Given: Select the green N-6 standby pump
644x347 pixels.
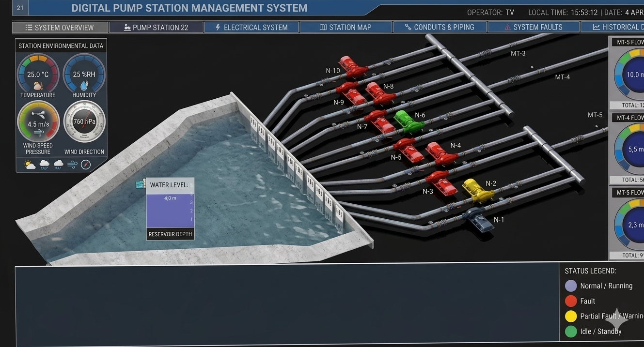Looking at the screenshot, I should pos(409,121).
